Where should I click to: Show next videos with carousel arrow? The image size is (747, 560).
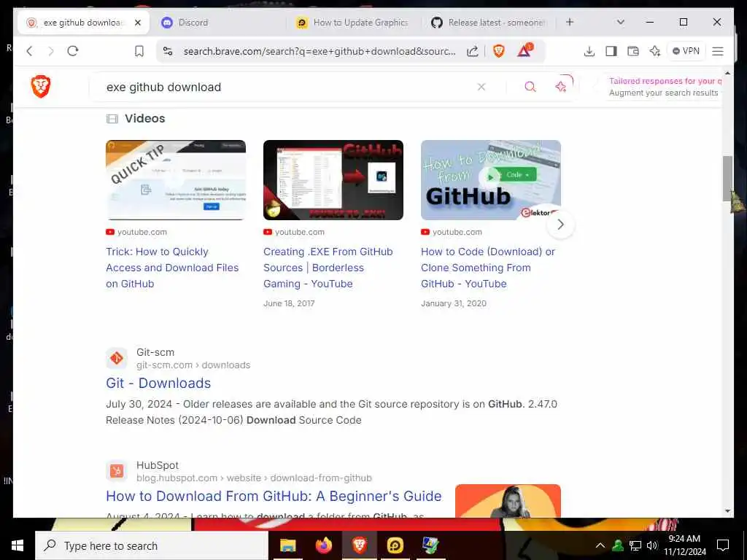[x=561, y=225]
